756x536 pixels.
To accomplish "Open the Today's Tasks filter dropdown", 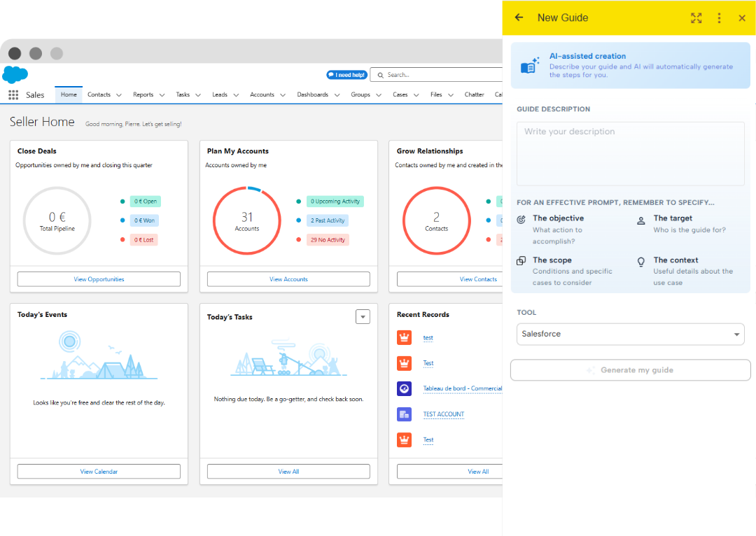I will 362,317.
